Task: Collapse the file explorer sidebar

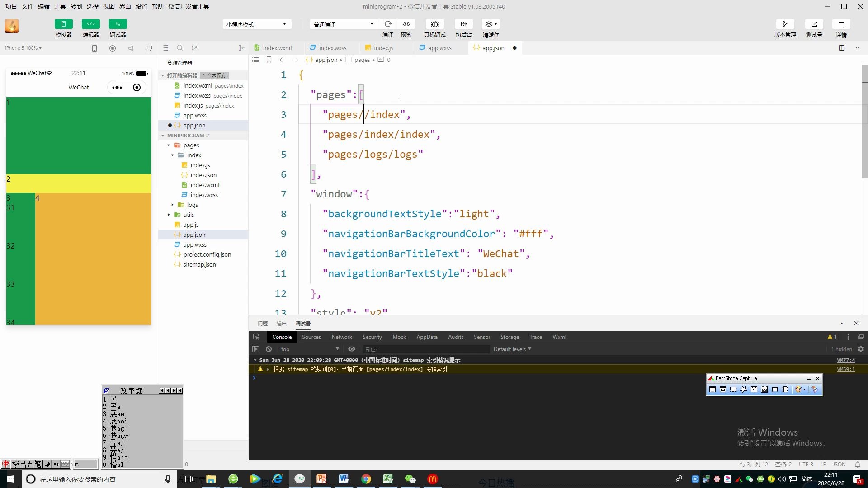Action: click(241, 48)
